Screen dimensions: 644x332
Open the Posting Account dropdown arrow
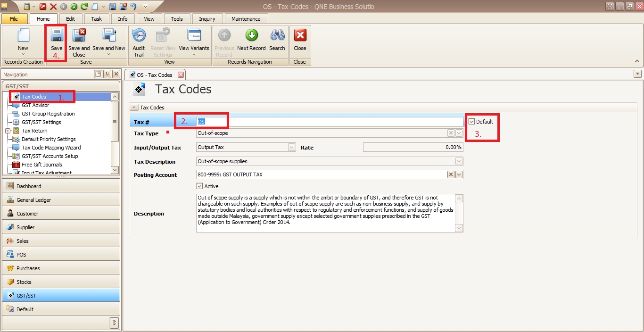(x=459, y=174)
